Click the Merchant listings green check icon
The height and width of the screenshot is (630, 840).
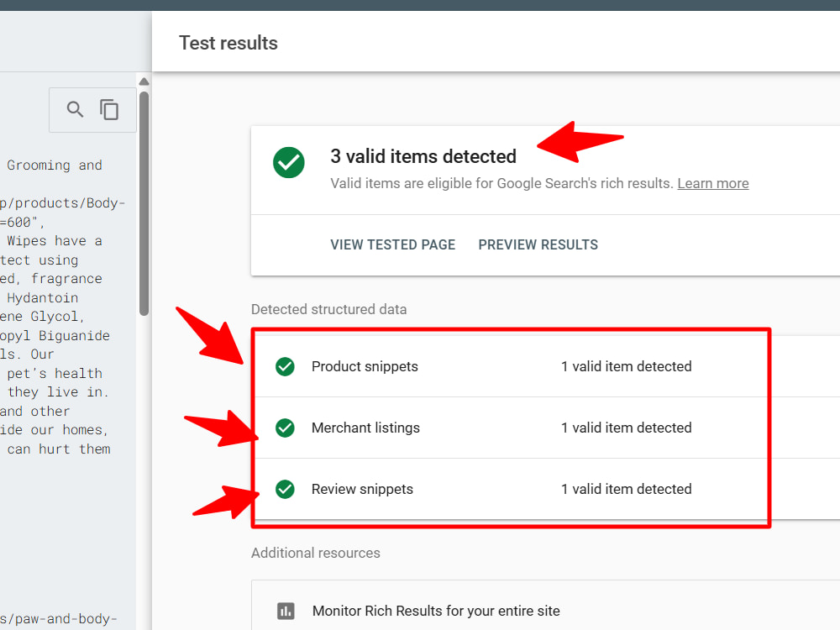tap(285, 428)
